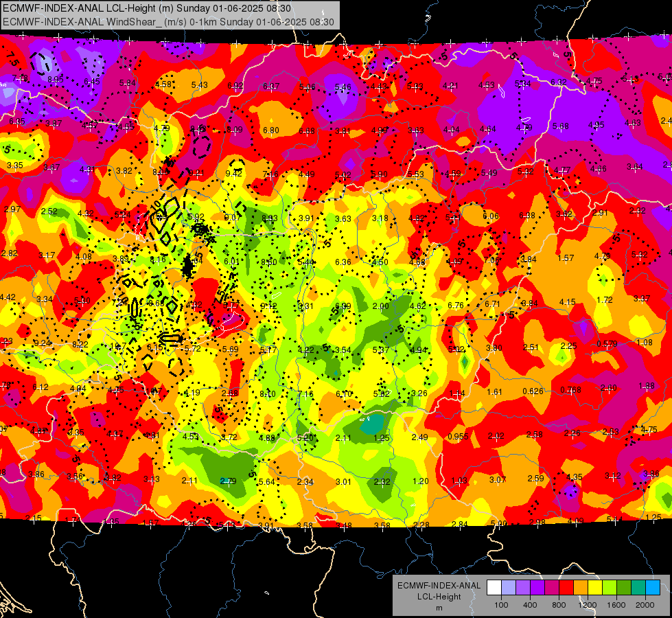
Task: Click wind shear value 2.59
Action: pos(535,478)
